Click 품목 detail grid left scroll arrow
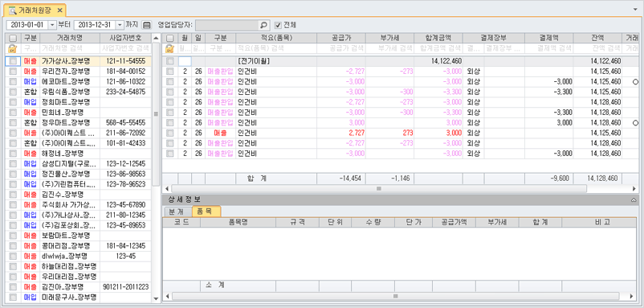This screenshot has height=308, width=644. click(167, 296)
